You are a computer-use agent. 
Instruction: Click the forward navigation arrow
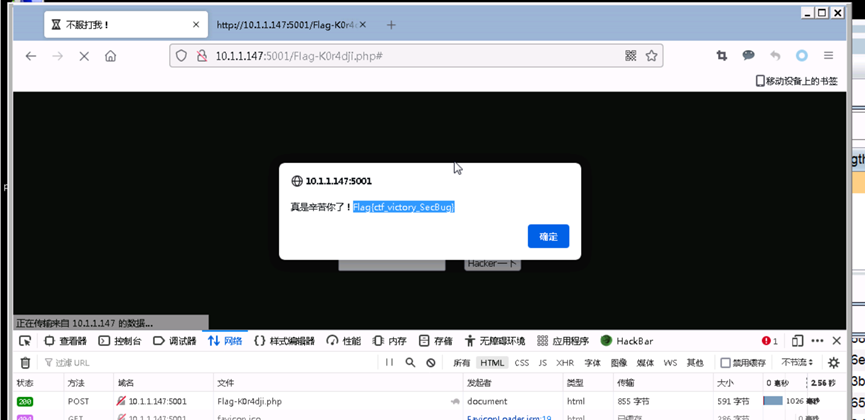click(x=57, y=56)
